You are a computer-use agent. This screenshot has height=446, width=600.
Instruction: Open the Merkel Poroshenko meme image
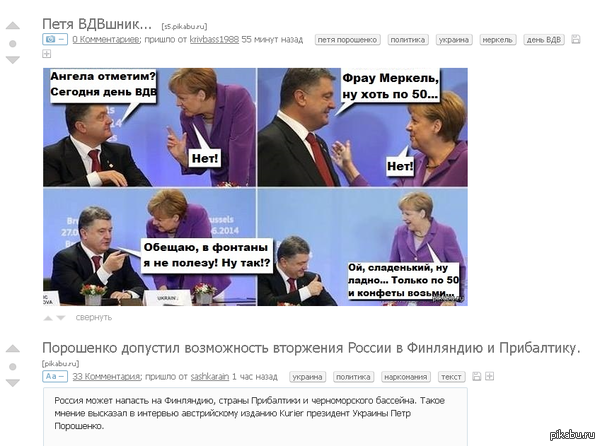tap(255, 187)
